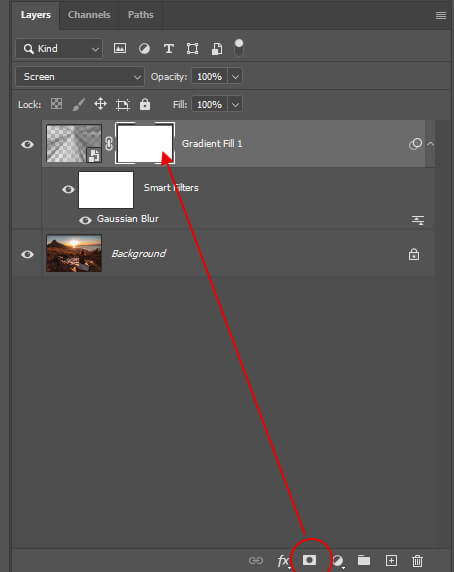The width and height of the screenshot is (454, 572).
Task: Click the link layers icon
Action: point(256,560)
